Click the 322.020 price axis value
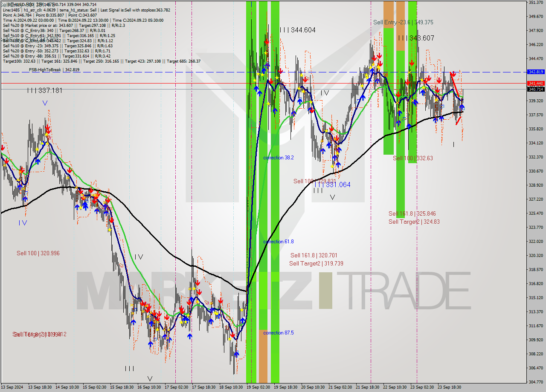Screen dimensions: 546x392 click(536, 242)
